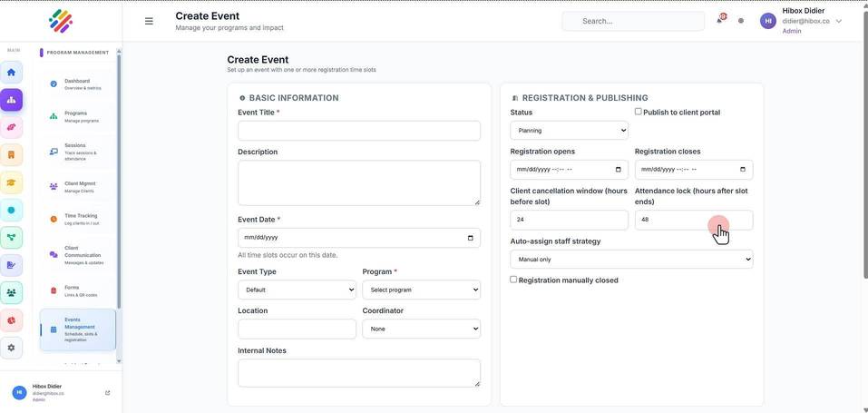Click the sidebar menu scrollbar
868x413 pixels.
[119, 180]
